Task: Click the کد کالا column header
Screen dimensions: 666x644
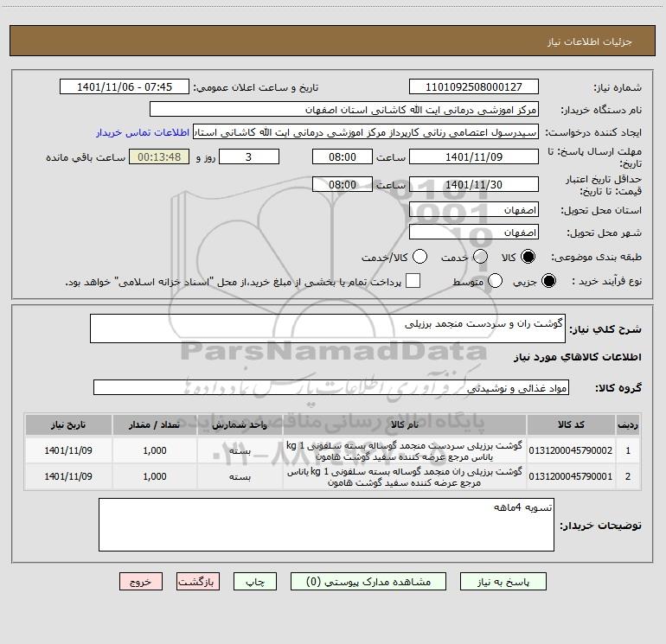Action: tap(571, 425)
